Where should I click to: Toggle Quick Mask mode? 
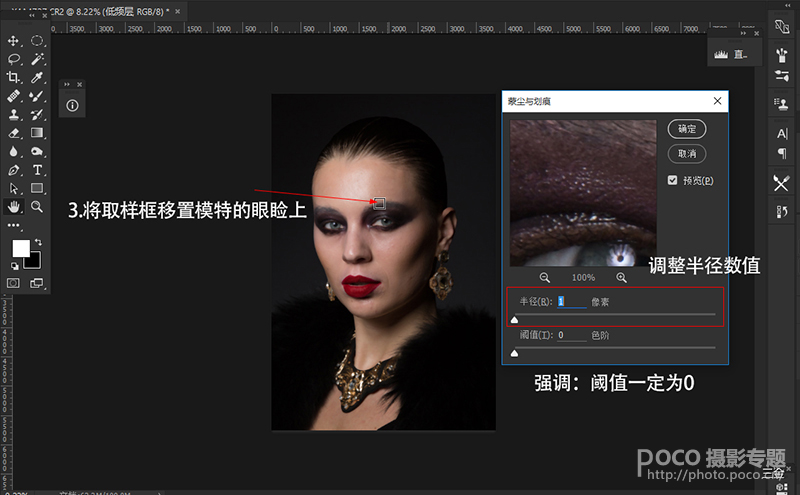14,283
